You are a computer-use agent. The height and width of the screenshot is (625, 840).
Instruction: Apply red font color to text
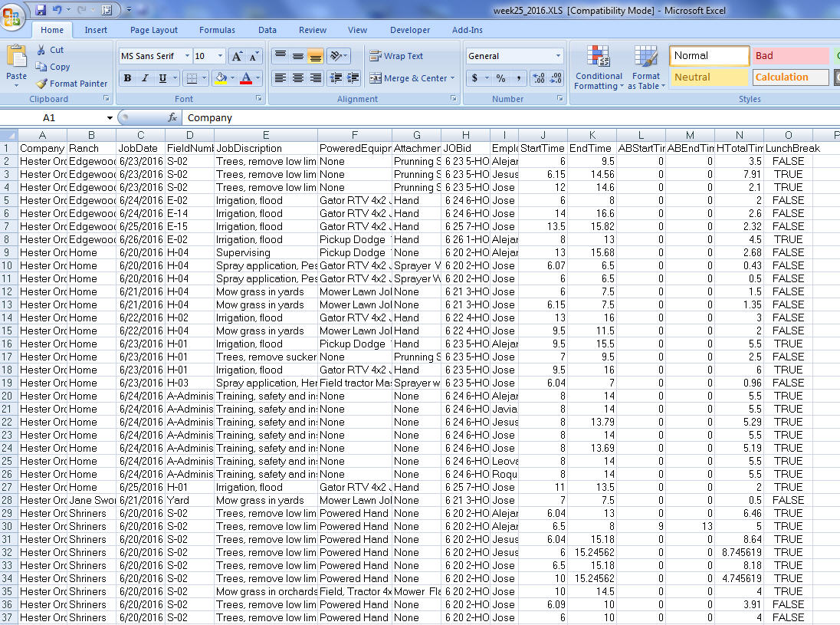coord(246,78)
